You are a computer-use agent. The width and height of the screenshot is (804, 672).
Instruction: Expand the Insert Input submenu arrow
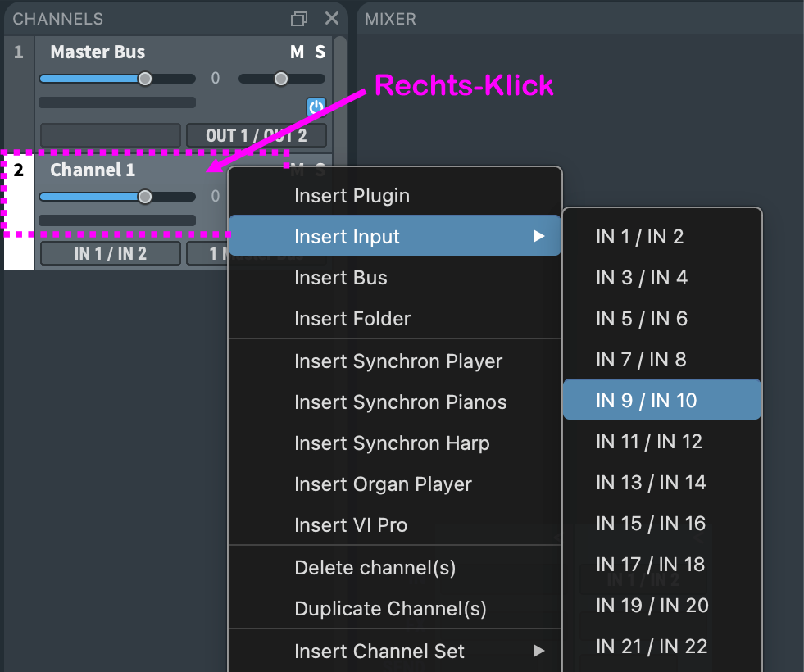coord(538,237)
